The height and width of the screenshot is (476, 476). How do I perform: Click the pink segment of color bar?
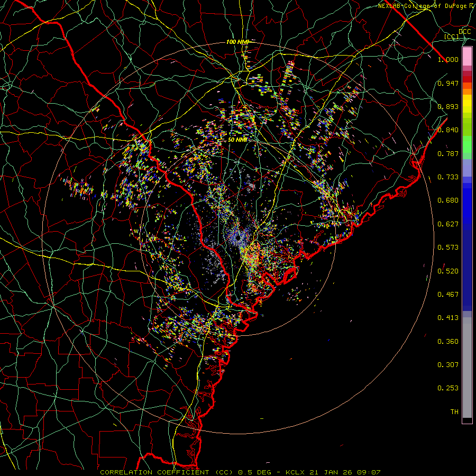pyautogui.click(x=467, y=57)
